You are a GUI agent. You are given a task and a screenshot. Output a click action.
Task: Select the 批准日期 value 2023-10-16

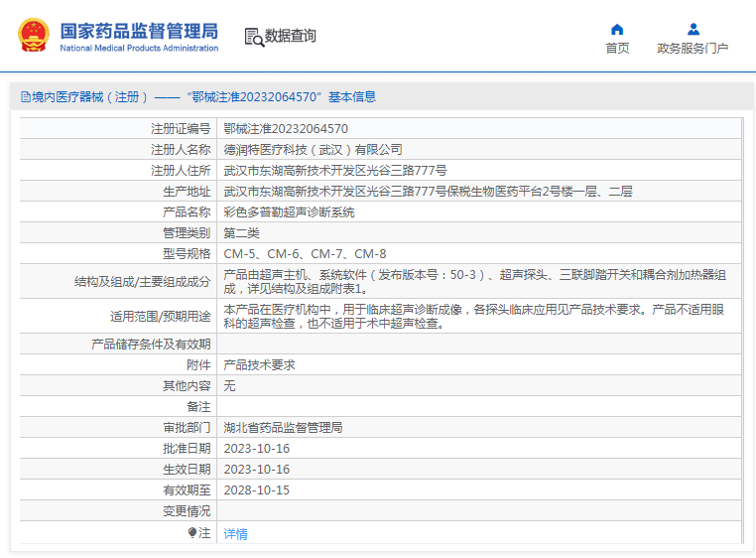click(257, 449)
